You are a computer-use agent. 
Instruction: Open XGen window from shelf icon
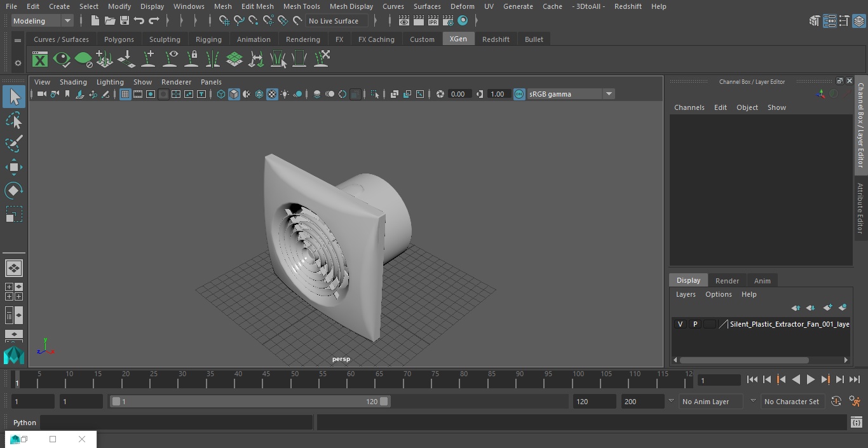pyautogui.click(x=40, y=60)
